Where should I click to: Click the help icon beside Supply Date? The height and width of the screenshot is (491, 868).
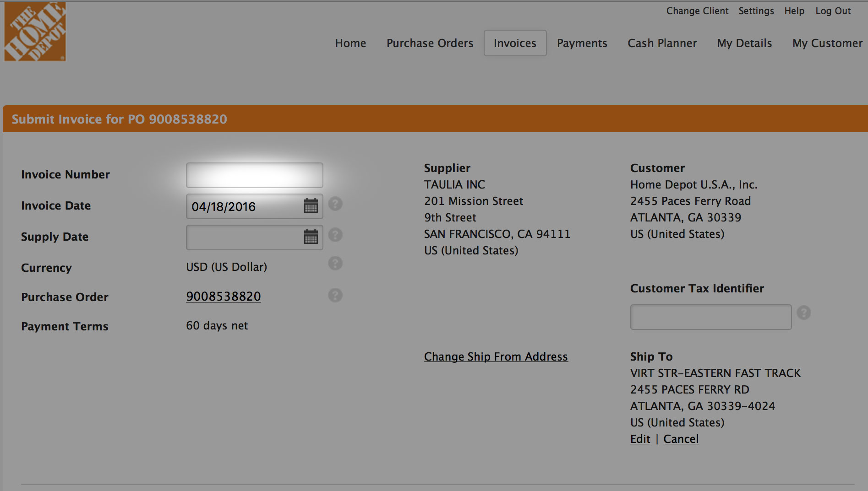[335, 235]
